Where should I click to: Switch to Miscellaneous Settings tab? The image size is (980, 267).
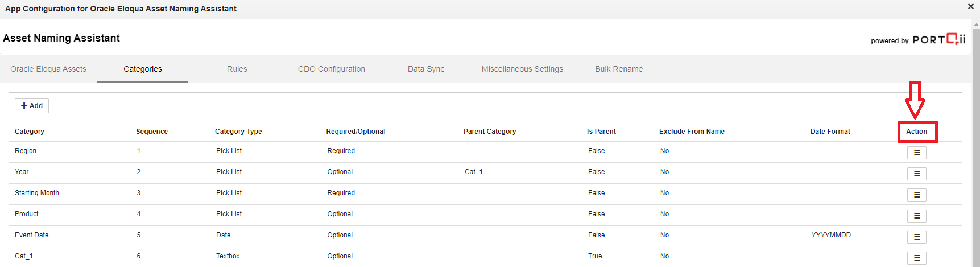[522, 69]
